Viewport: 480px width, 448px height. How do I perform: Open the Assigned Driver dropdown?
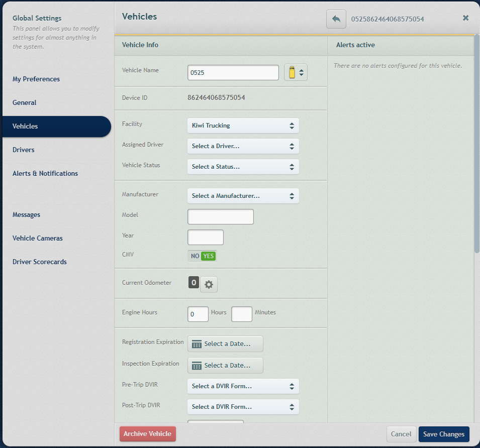243,146
